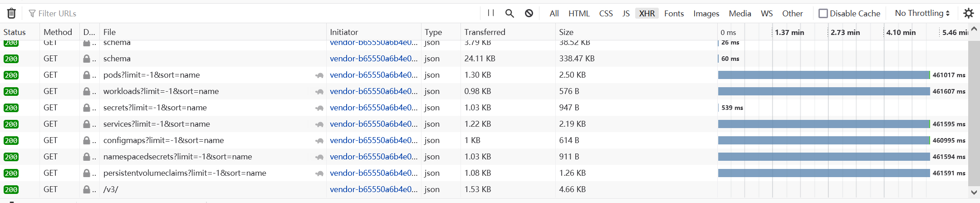Filter requests by Media

click(x=740, y=14)
